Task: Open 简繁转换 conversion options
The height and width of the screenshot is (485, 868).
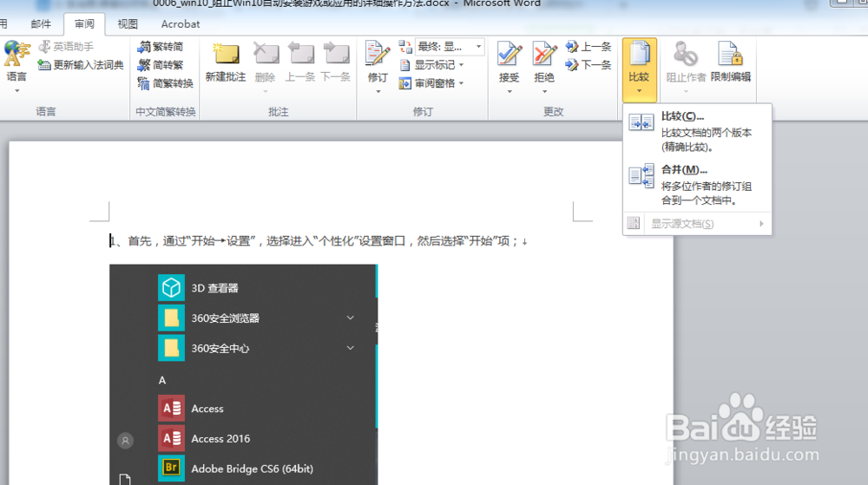Action: click(165, 83)
